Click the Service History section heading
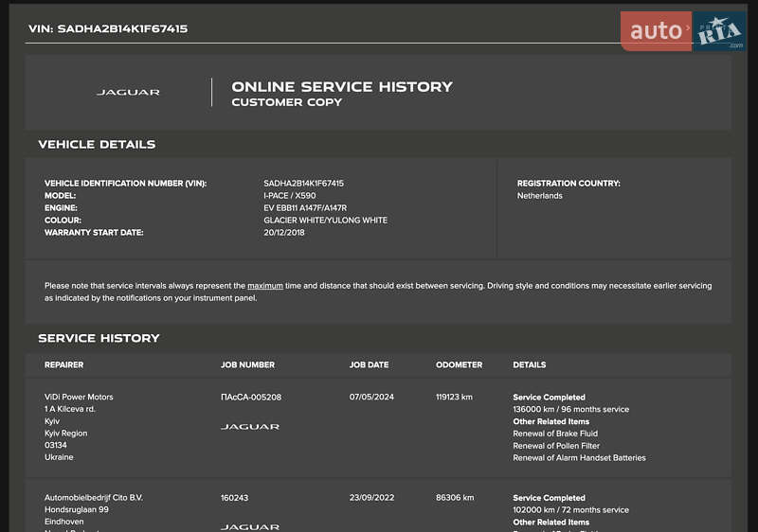The image size is (758, 532). (x=99, y=338)
